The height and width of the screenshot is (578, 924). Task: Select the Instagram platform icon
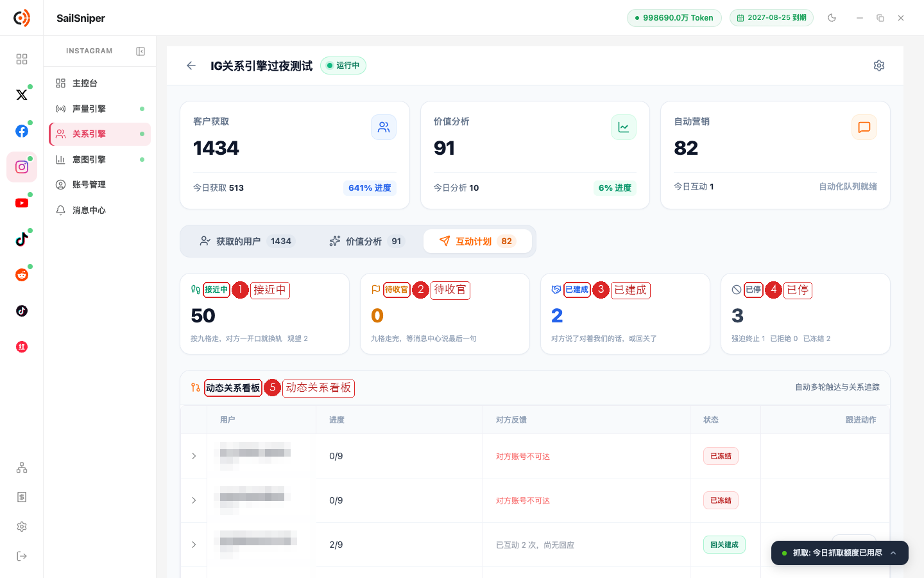pos(22,167)
